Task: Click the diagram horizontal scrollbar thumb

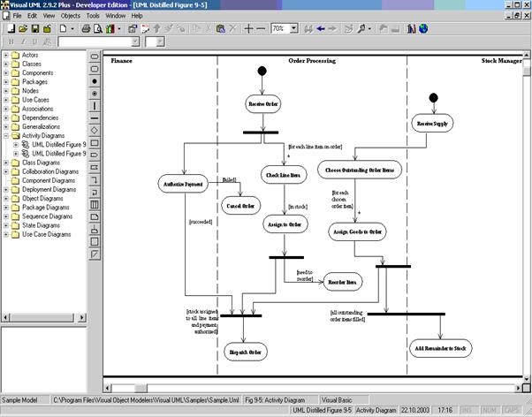Action: pos(141,388)
